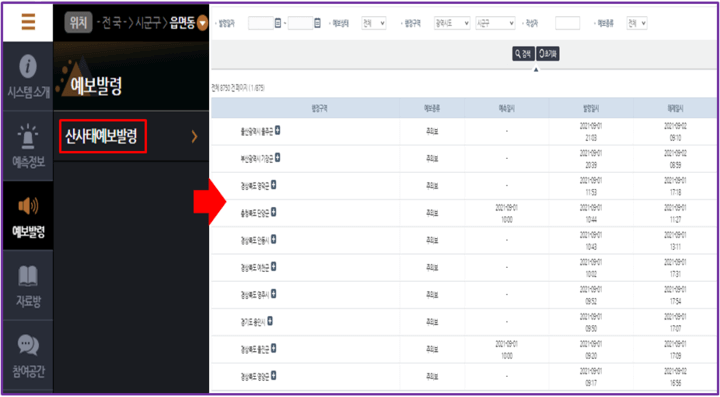Select 예보발령 speaker icon in sidebar
The width and height of the screenshot is (720, 397).
click(28, 206)
